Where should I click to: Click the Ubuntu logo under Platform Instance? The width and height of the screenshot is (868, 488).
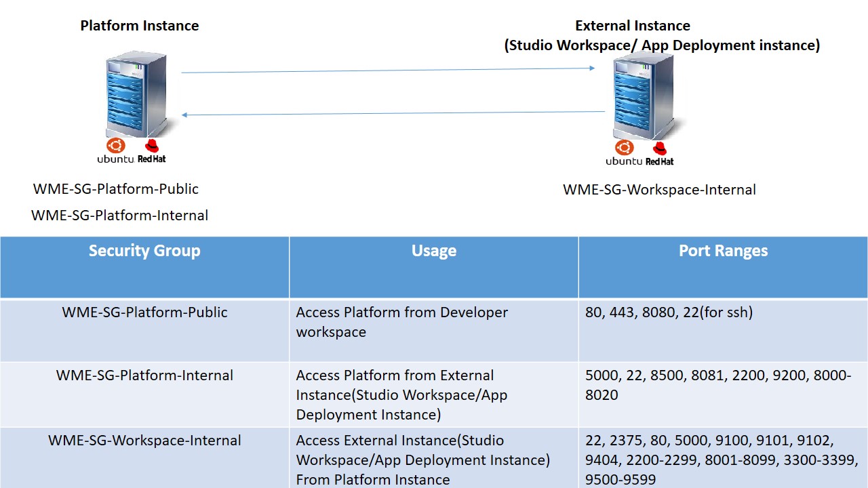[115, 145]
